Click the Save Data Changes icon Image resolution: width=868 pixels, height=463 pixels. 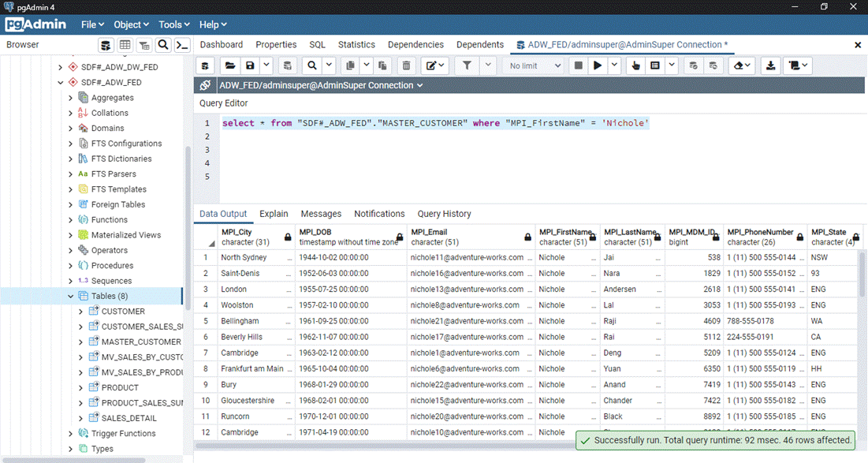pyautogui.click(x=287, y=65)
